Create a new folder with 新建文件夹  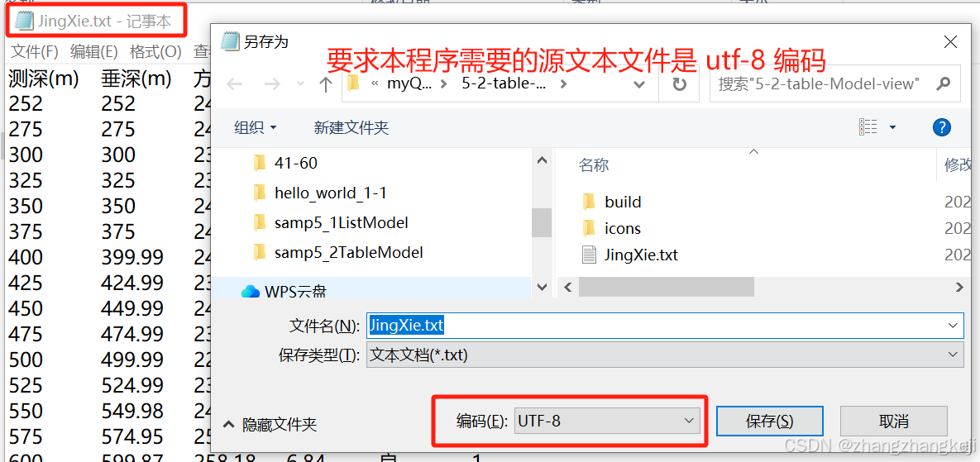pos(351,127)
